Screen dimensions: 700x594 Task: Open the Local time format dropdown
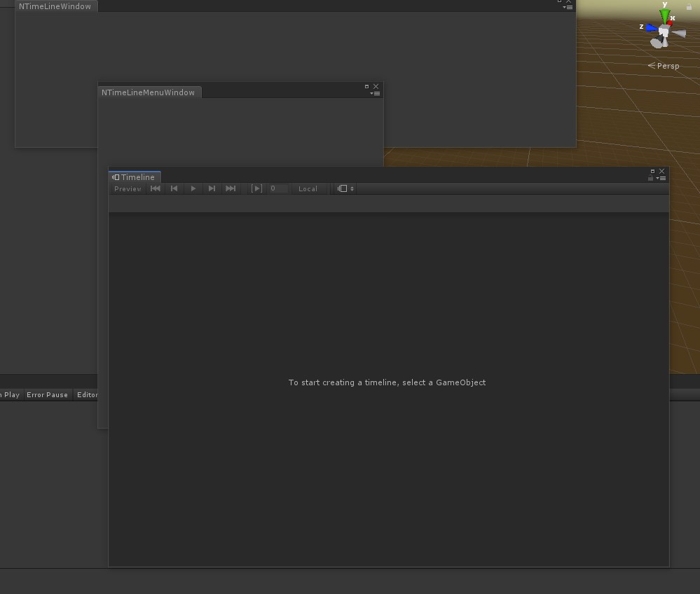[x=308, y=188]
